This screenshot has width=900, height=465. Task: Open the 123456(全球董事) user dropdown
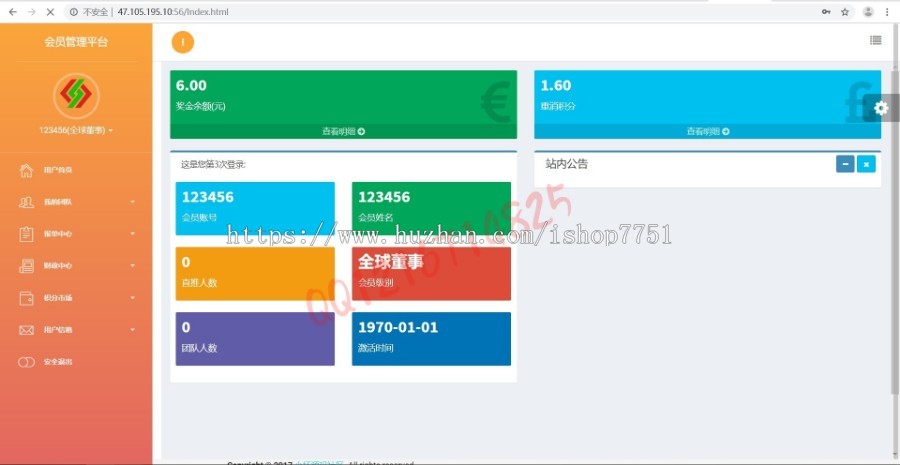pyautogui.click(x=76, y=130)
